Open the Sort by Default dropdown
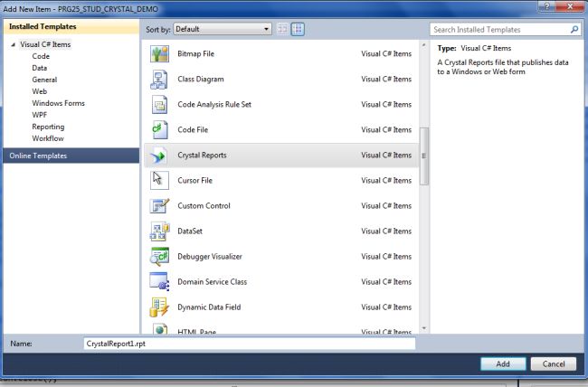 (223, 29)
